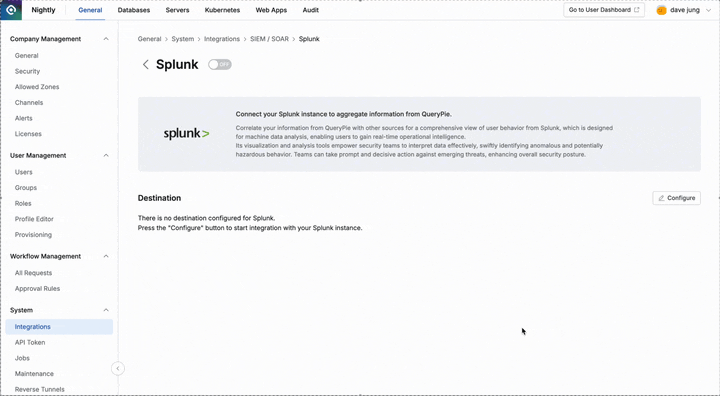Click the Splunk breadcrumb text

[x=309, y=39]
